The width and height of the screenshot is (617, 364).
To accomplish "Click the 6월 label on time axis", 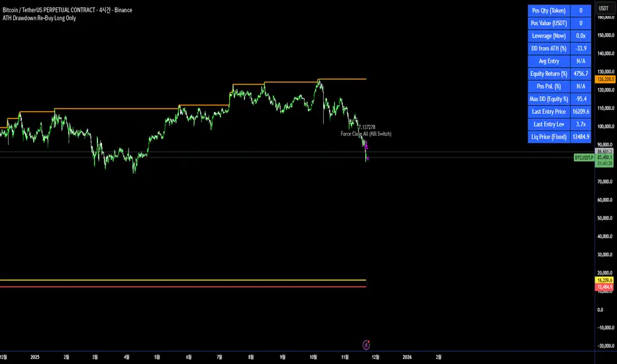I will tap(189, 357).
